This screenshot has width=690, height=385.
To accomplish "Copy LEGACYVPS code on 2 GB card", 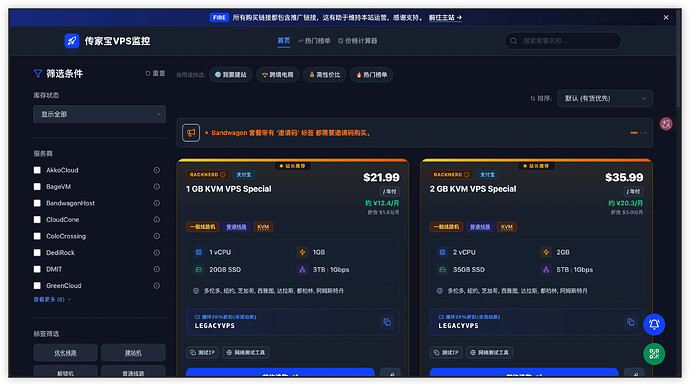I will (x=631, y=322).
